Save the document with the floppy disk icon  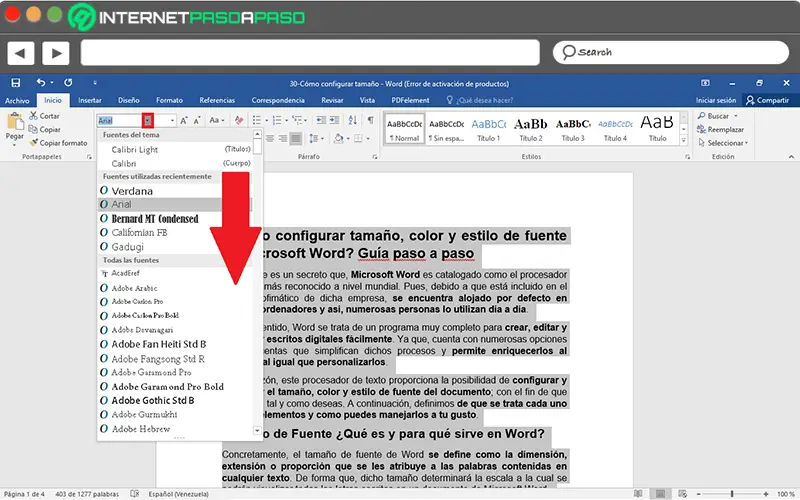pyautogui.click(x=16, y=83)
